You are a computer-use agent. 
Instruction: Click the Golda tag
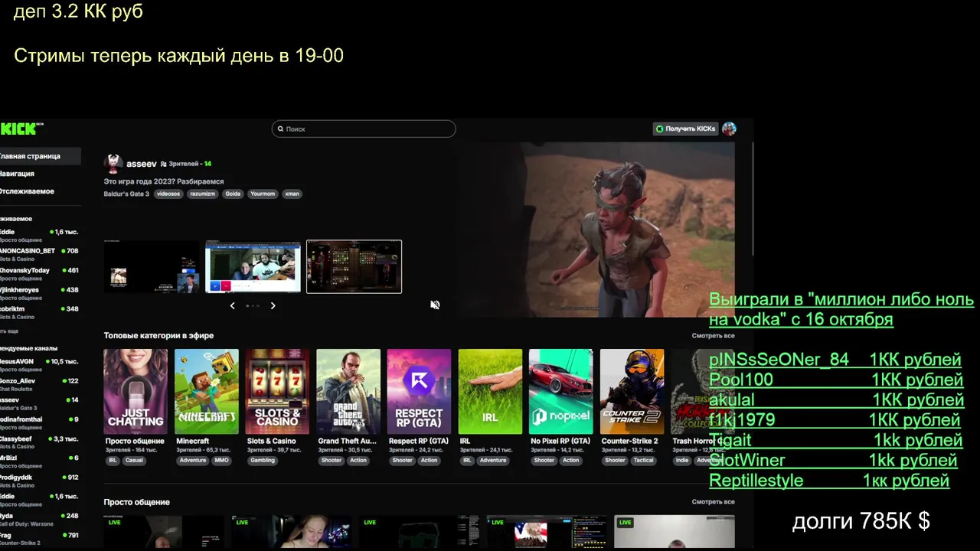233,194
